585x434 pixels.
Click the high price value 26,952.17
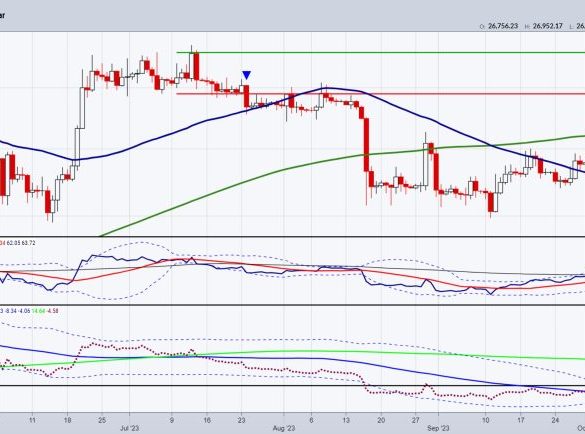tap(547, 26)
